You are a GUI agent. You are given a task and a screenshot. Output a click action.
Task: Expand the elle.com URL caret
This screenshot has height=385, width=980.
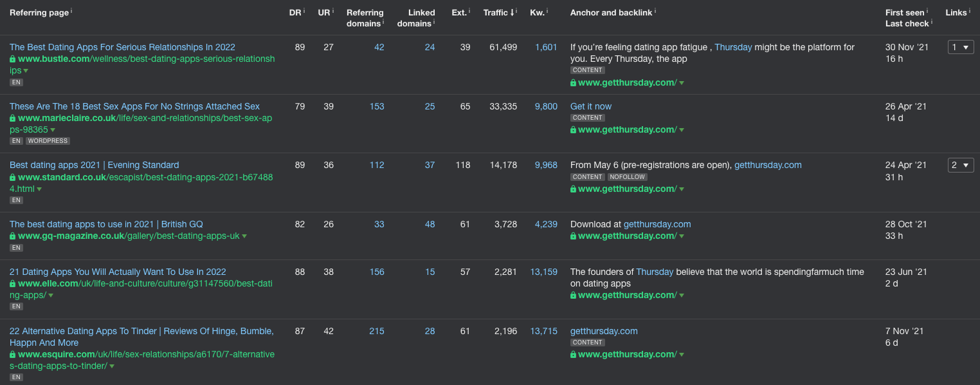point(51,296)
